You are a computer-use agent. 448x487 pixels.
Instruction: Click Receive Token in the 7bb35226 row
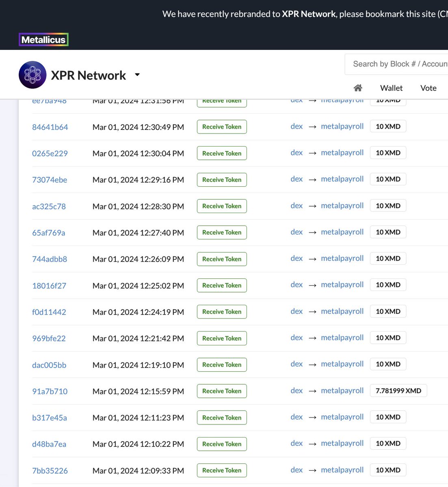tap(222, 470)
